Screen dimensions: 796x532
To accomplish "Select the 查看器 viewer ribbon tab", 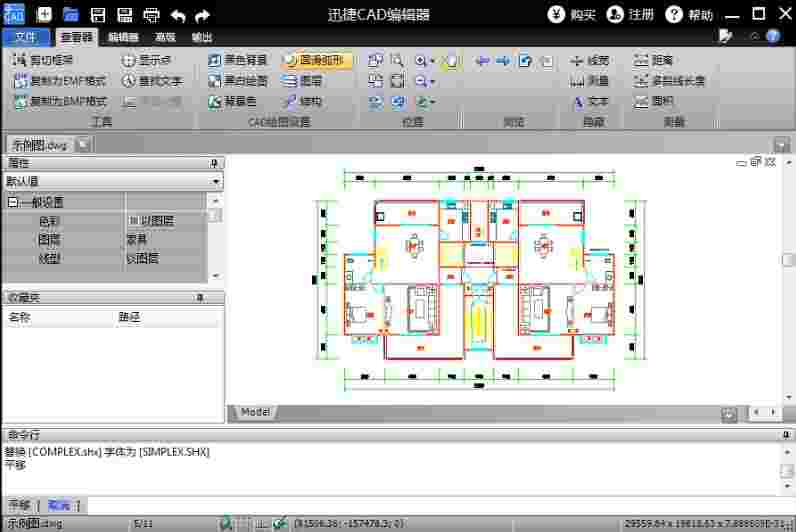I will (x=77, y=37).
